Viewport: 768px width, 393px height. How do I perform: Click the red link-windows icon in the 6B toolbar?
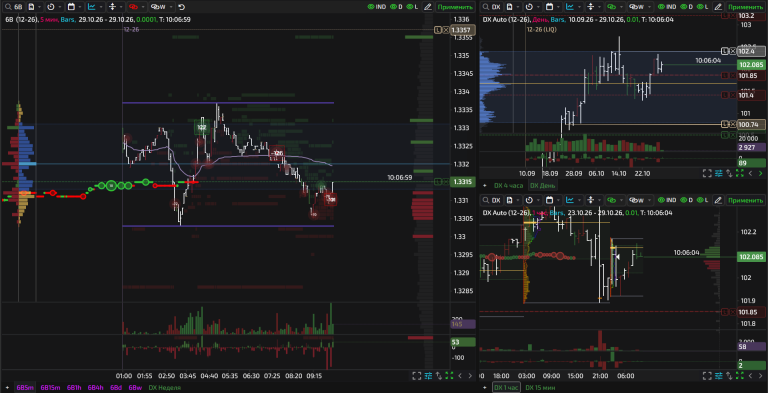click(133, 7)
